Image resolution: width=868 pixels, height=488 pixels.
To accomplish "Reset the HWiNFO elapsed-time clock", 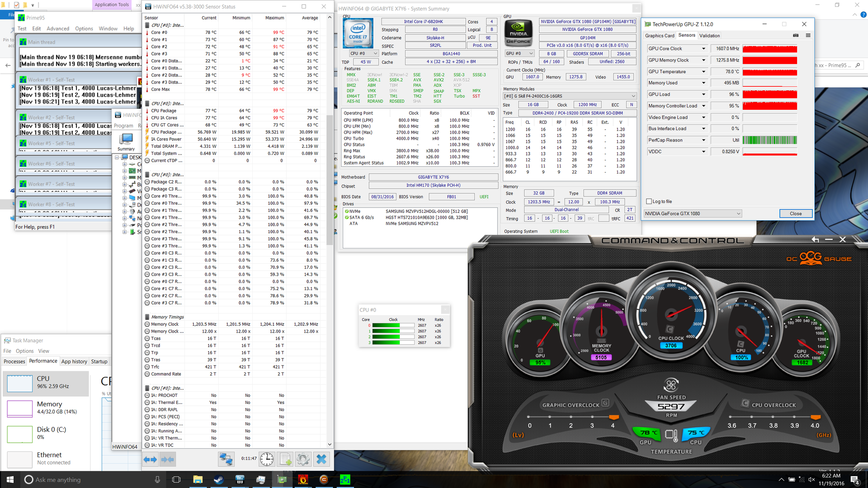I will pos(267,460).
